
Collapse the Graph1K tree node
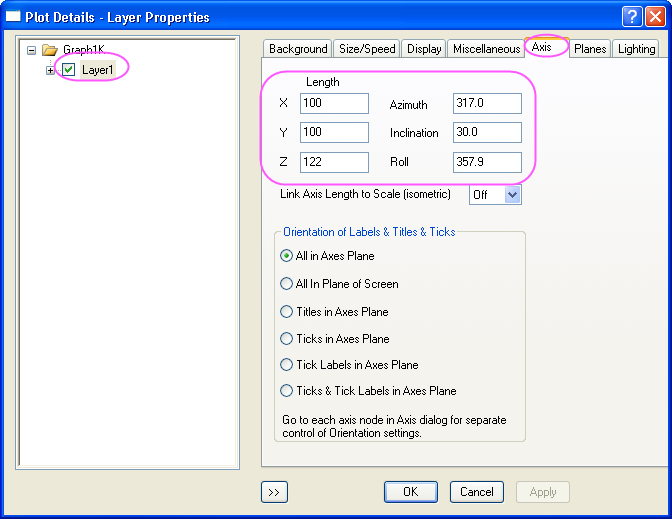[x=32, y=49]
